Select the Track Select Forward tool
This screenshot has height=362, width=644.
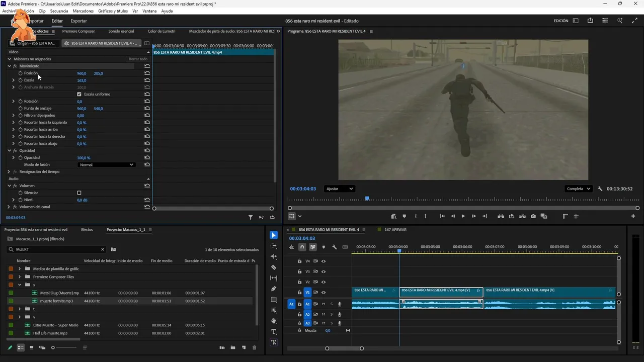click(274, 246)
